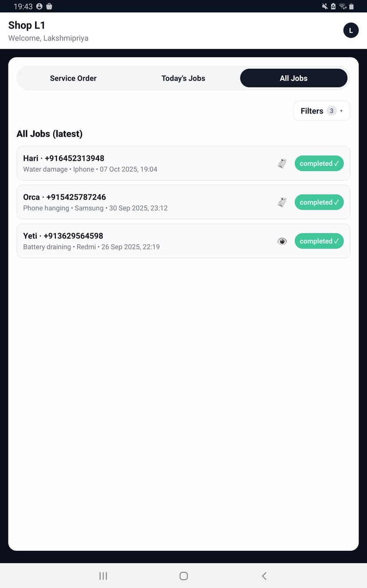Screen dimensions: 367x588
Task: Tap the mute icon in the status bar
Action: (x=324, y=6)
